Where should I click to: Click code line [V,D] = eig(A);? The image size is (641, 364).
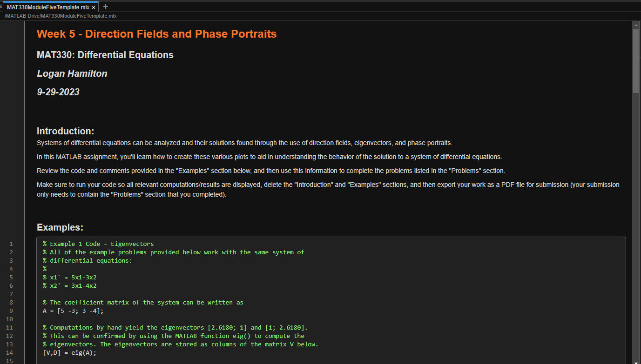pyautogui.click(x=69, y=352)
